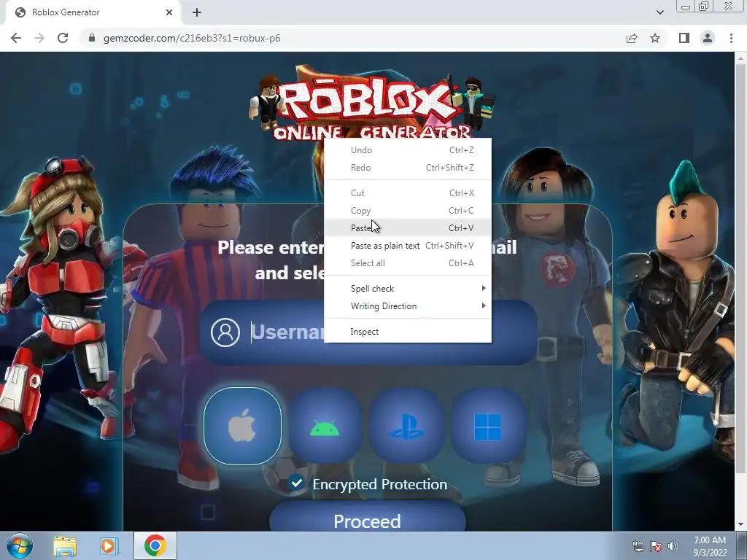Screen dimensions: 747x560
Task: Click the Chrome taskbar icon
Action: pos(155,545)
